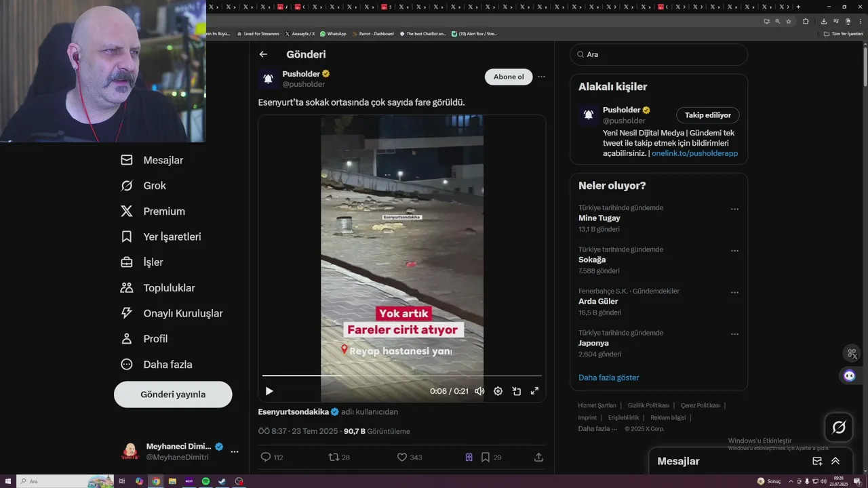The width and height of the screenshot is (868, 488).
Task: Click Daha fazla göster under trends
Action: pyautogui.click(x=609, y=378)
